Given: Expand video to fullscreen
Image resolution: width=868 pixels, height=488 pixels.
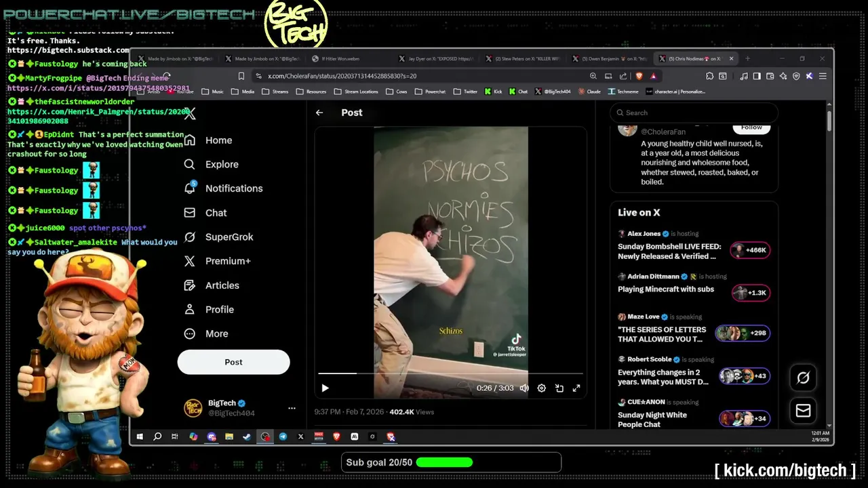Looking at the screenshot, I should tap(576, 388).
